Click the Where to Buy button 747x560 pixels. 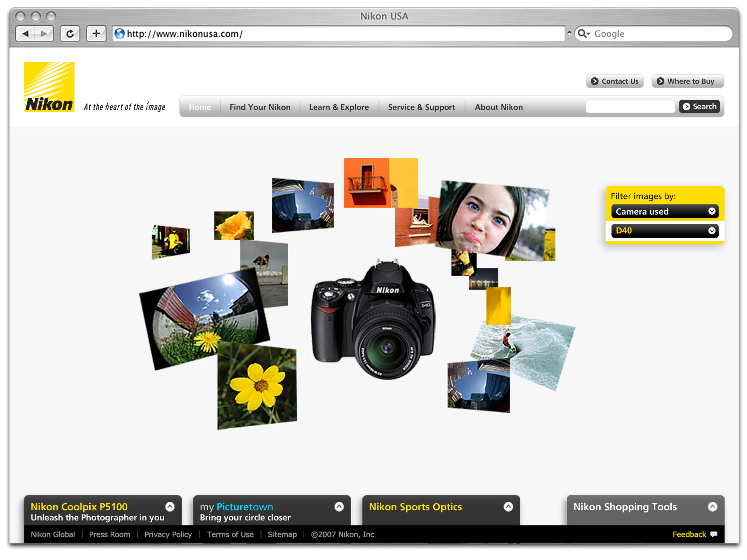(x=687, y=81)
